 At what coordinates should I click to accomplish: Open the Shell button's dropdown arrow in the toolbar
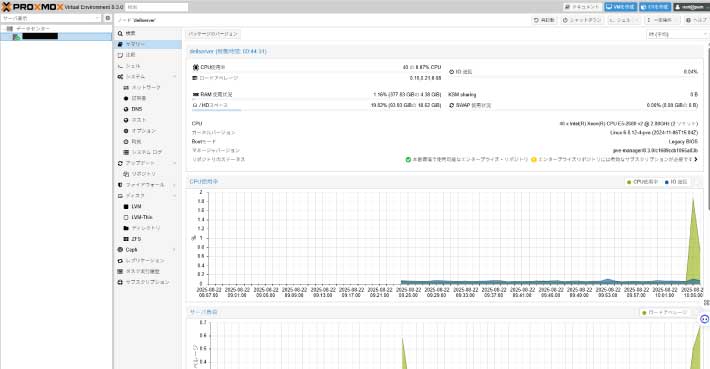click(636, 20)
